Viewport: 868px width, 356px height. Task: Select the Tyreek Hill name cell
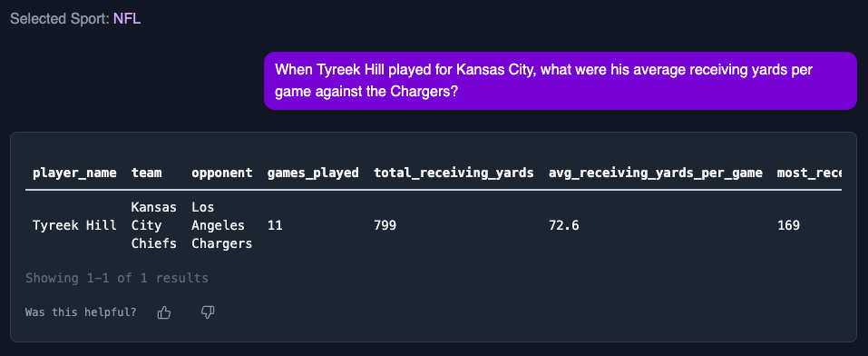74,226
